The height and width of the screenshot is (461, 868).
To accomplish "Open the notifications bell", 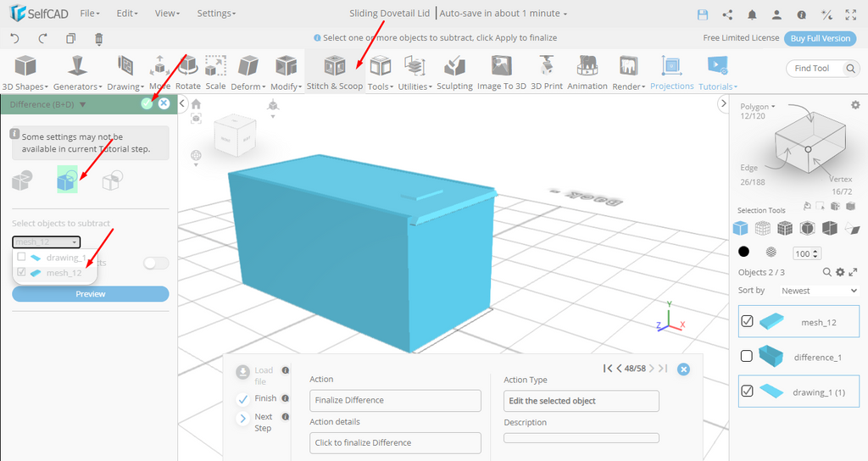I will (x=752, y=15).
